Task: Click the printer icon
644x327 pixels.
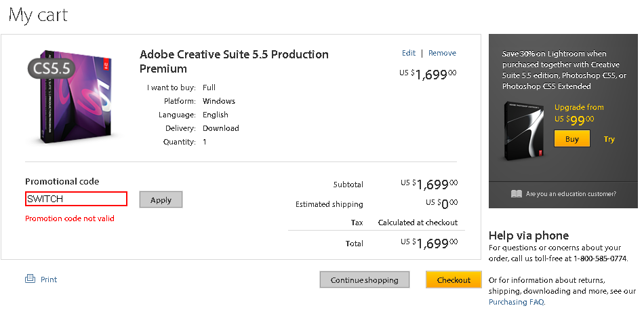Action: pos(30,279)
